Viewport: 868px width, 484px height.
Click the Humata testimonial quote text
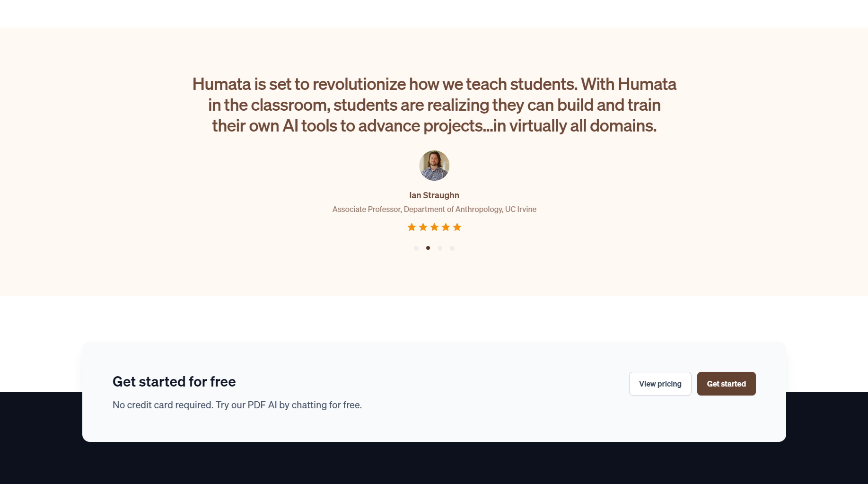tap(434, 105)
